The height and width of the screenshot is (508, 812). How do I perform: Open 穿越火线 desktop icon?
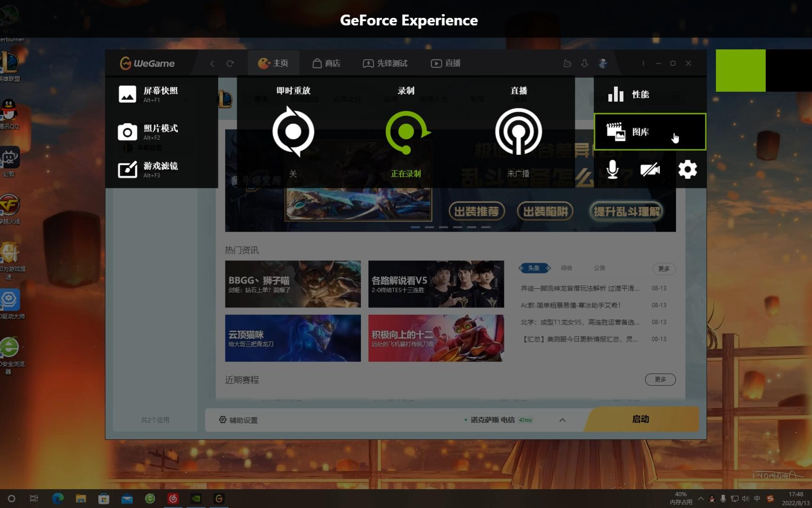tap(9, 209)
